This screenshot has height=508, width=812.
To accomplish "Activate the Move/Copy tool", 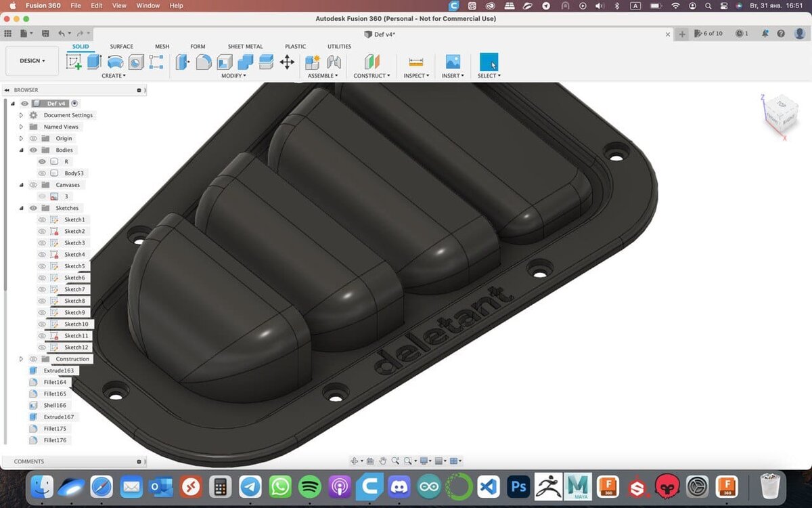I will pos(287,62).
